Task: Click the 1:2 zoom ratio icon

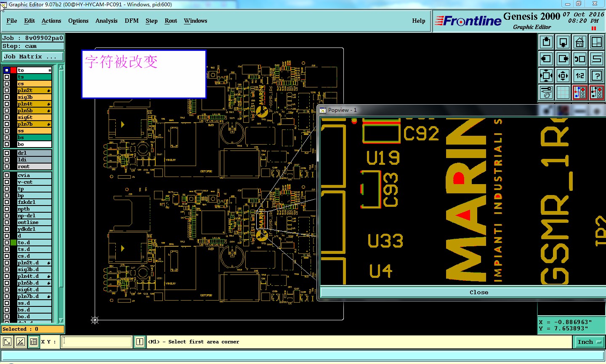Action: point(580,76)
